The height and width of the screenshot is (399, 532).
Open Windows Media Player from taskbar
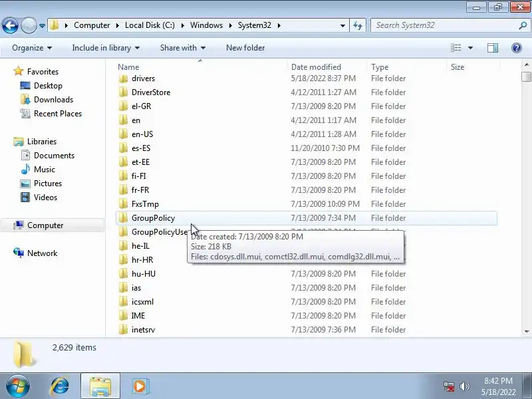(140, 386)
